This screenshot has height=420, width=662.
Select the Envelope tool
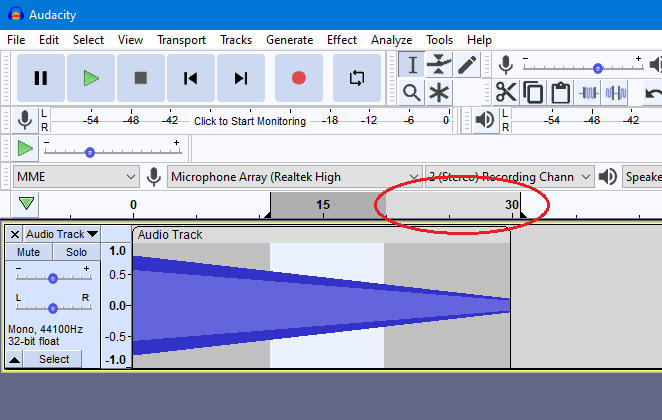tap(439, 65)
